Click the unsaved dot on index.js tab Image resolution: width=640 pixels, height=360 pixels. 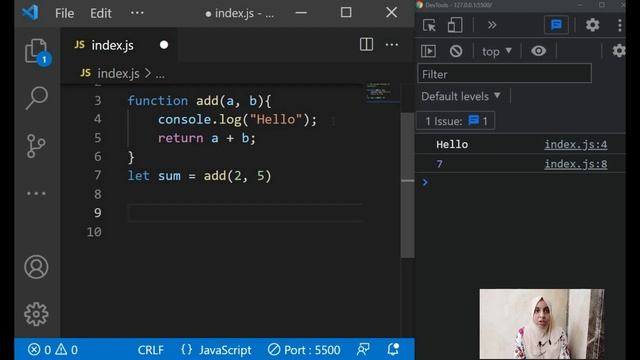(x=164, y=45)
